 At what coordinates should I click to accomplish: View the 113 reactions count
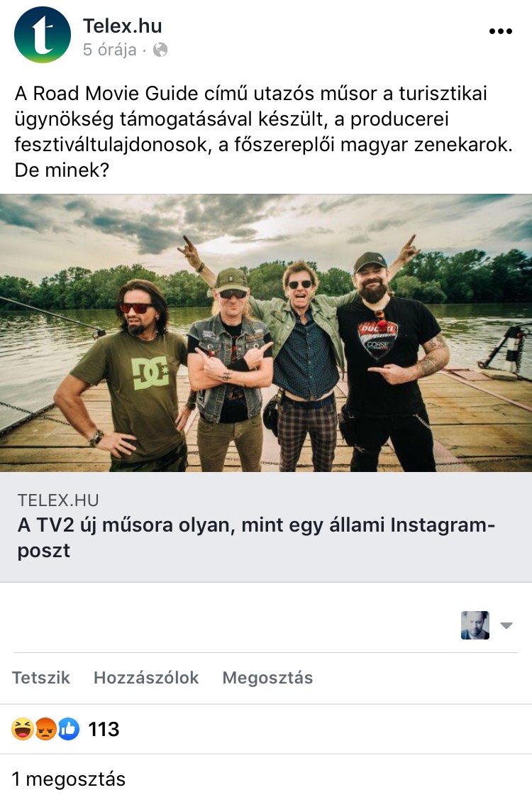click(x=104, y=729)
